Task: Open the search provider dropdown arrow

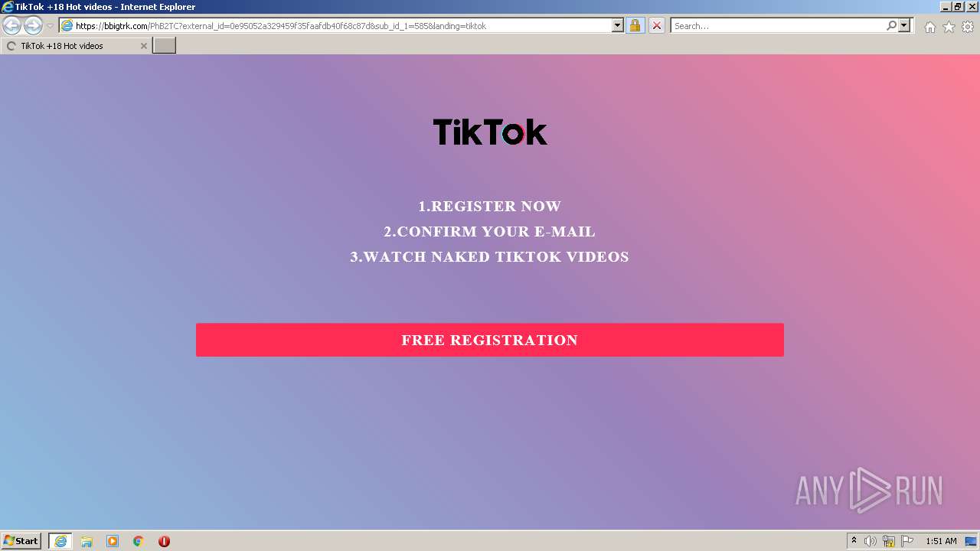Action: click(905, 25)
